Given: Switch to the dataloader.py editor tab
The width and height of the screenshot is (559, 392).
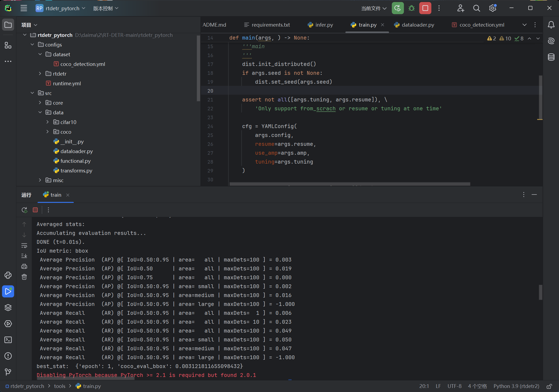Looking at the screenshot, I should pos(418,25).
